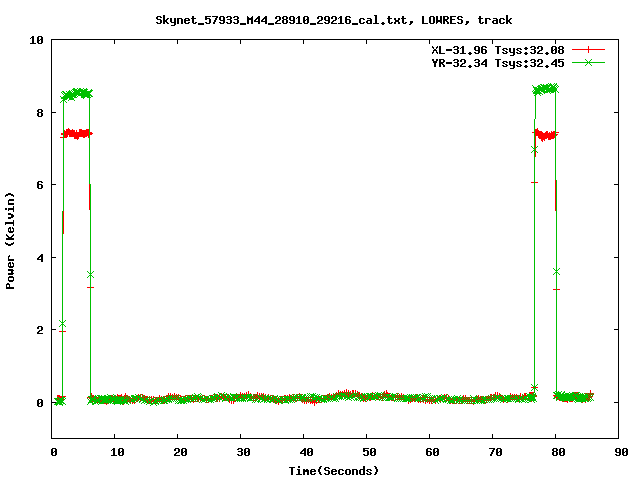The image size is (640, 480).
Task: Click the green YR legend line sample
Action: [x=588, y=62]
